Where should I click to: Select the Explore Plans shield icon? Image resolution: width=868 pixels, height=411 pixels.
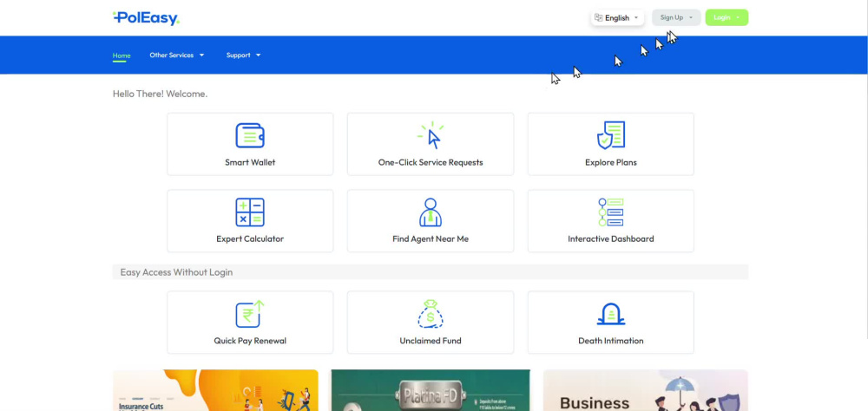pyautogui.click(x=610, y=135)
